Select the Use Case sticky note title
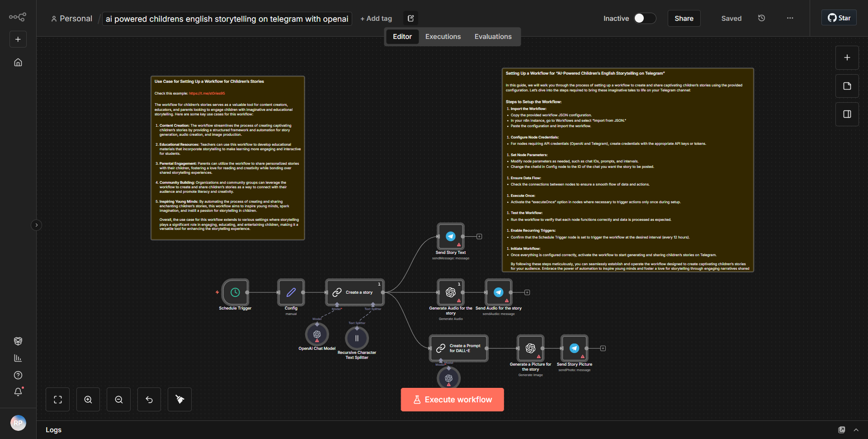 click(x=209, y=81)
